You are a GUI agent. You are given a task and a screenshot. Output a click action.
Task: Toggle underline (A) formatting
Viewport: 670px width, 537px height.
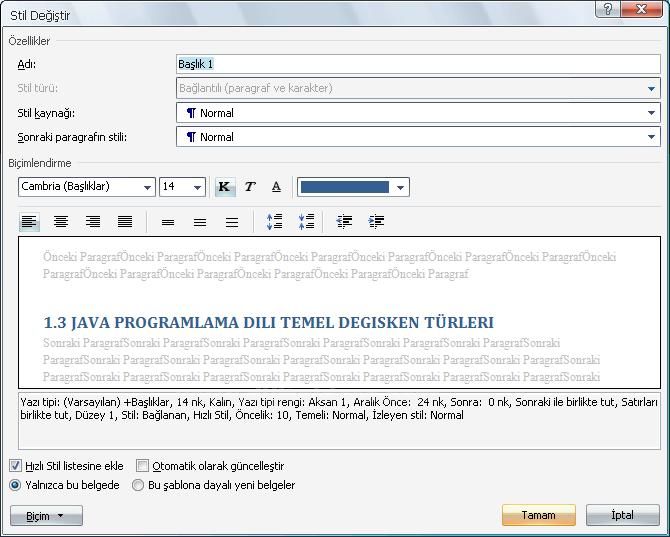coord(276,187)
